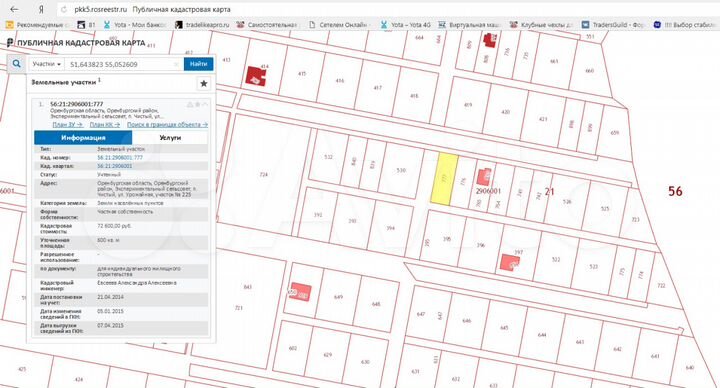Open the "План ЗУ" link
This screenshot has height=388, width=720.
tap(68, 124)
